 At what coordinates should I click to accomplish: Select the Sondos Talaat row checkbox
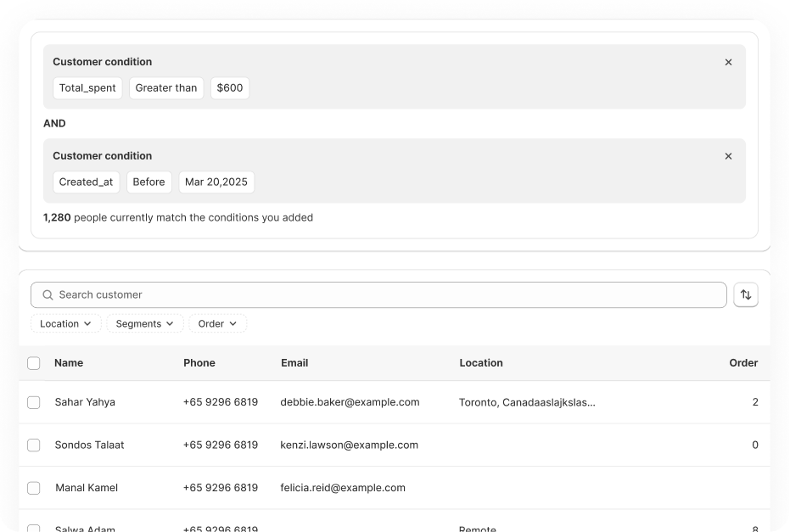coord(34,445)
